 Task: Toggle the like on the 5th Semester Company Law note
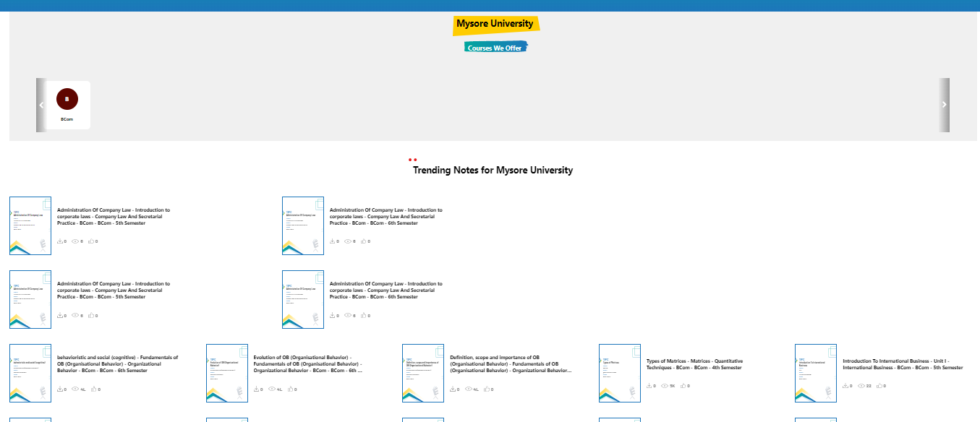pos(92,241)
